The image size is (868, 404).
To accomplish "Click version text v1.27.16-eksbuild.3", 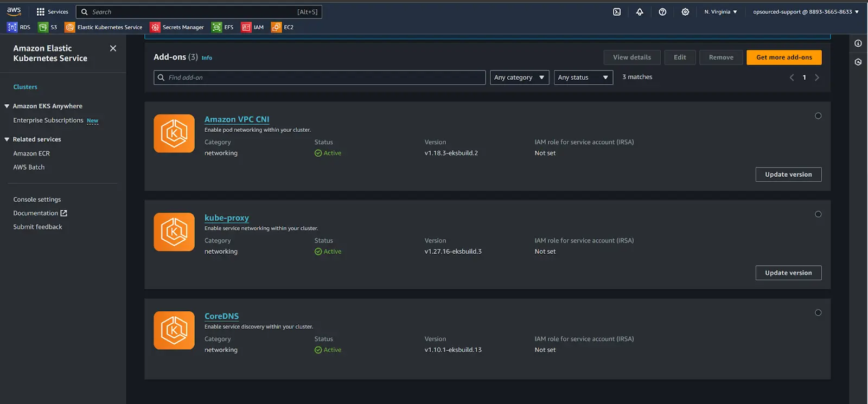I will pos(453,252).
